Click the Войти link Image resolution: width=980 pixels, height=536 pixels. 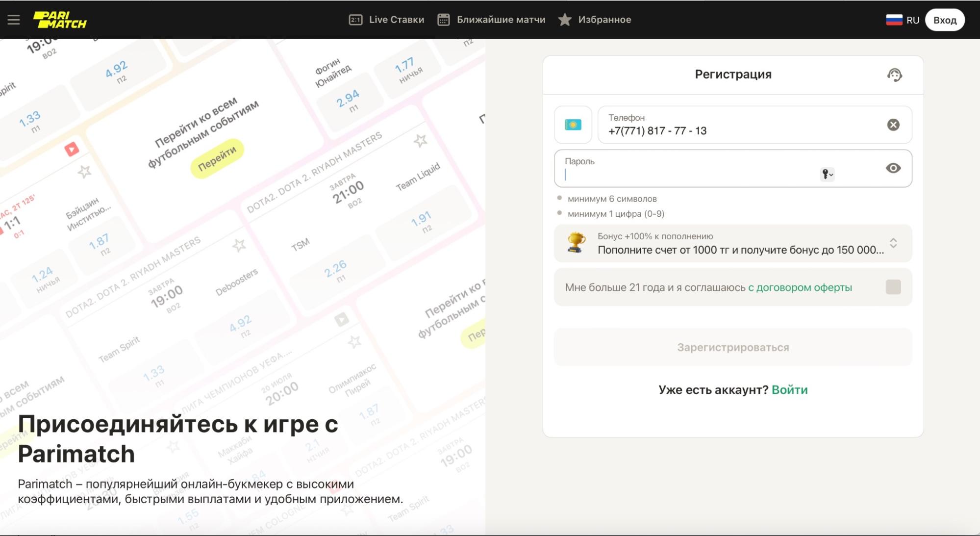click(x=789, y=390)
